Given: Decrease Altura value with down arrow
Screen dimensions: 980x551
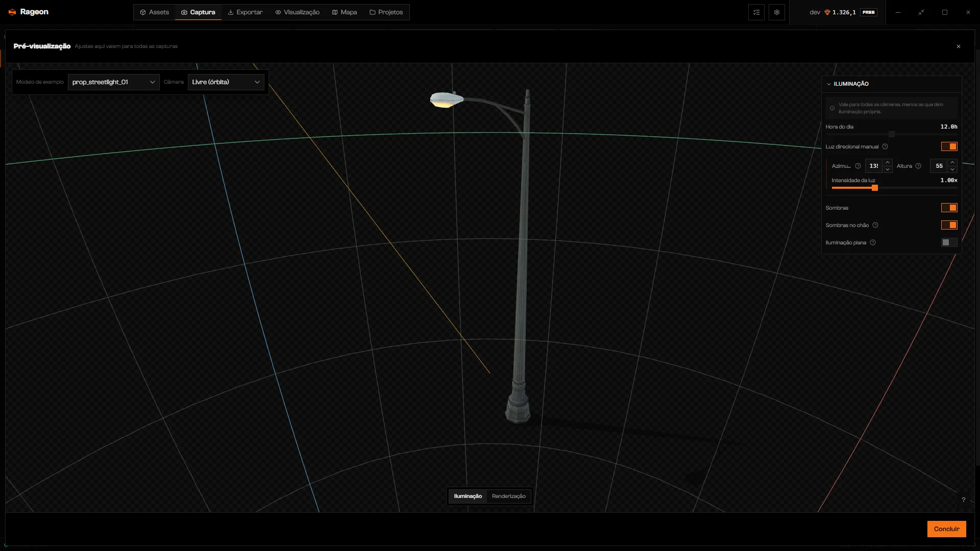Looking at the screenshot, I should (x=952, y=170).
